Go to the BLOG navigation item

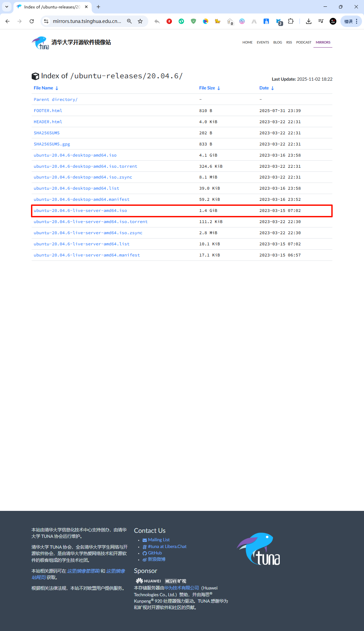pos(277,43)
